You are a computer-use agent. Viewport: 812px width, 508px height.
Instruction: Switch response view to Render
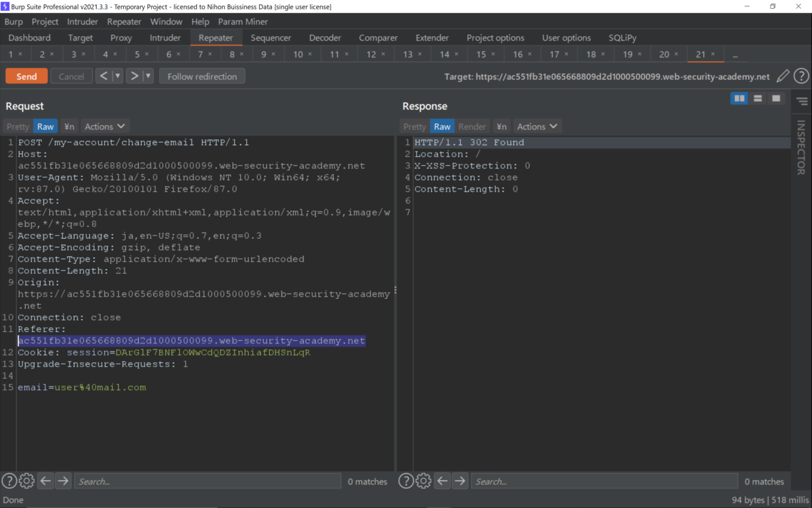[472, 127]
